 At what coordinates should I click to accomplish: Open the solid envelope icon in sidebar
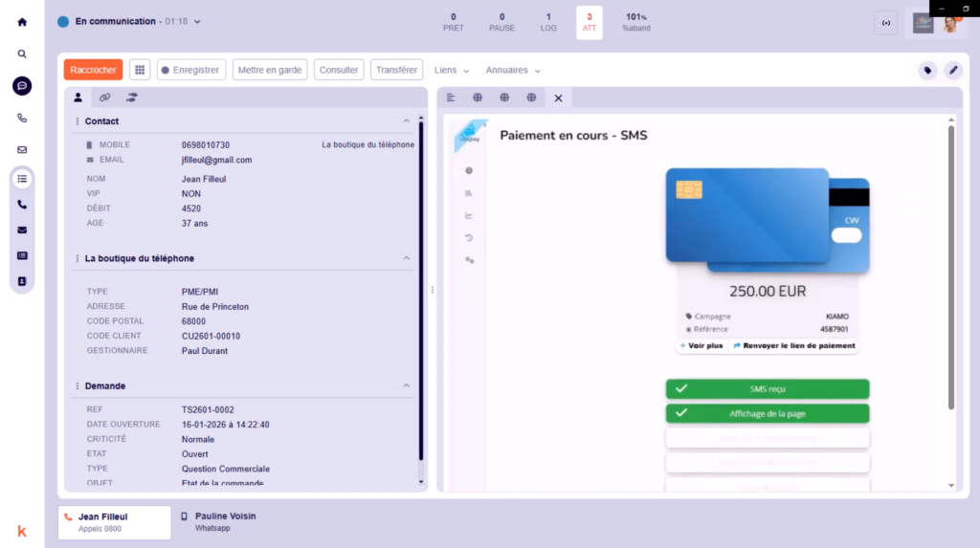(22, 230)
